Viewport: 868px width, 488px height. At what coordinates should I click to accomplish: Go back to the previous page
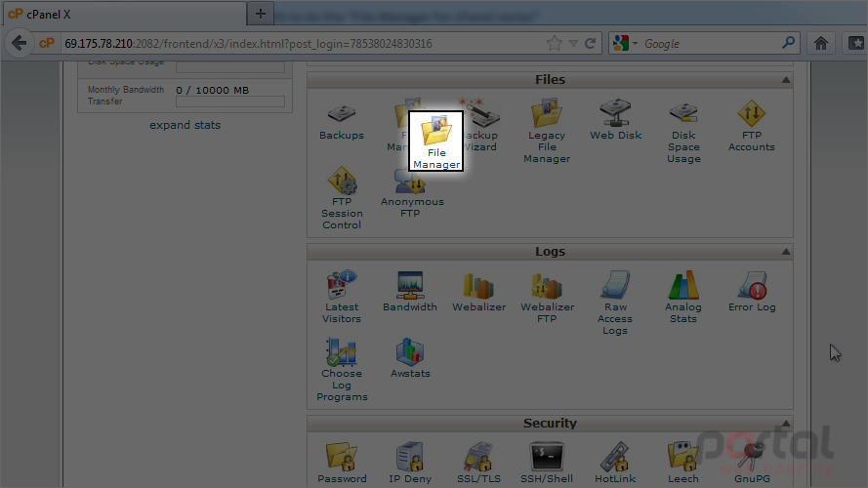(19, 43)
